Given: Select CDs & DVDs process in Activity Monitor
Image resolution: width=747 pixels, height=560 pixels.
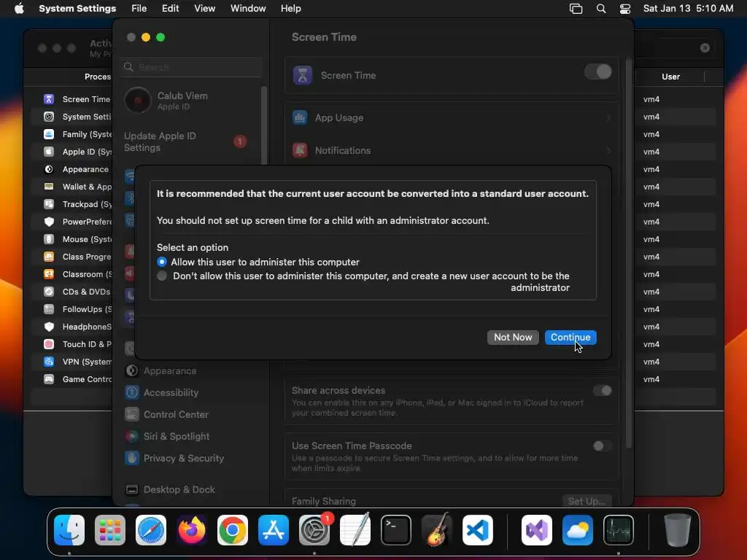Looking at the screenshot, I should tap(76, 292).
